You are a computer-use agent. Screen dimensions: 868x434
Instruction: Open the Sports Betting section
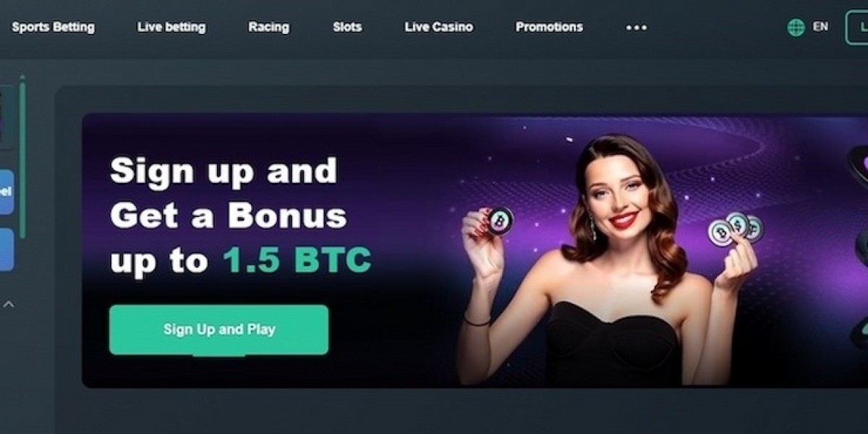pos(53,27)
